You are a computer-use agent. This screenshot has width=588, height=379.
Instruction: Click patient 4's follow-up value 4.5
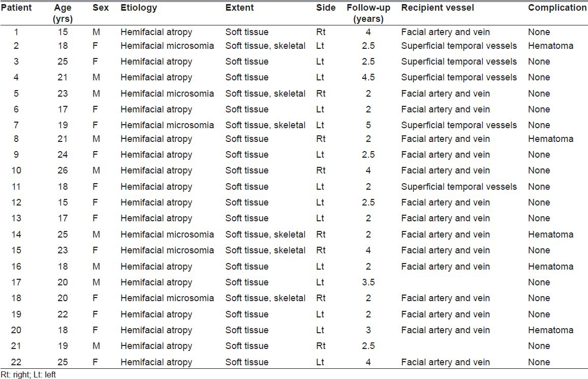[x=368, y=77]
